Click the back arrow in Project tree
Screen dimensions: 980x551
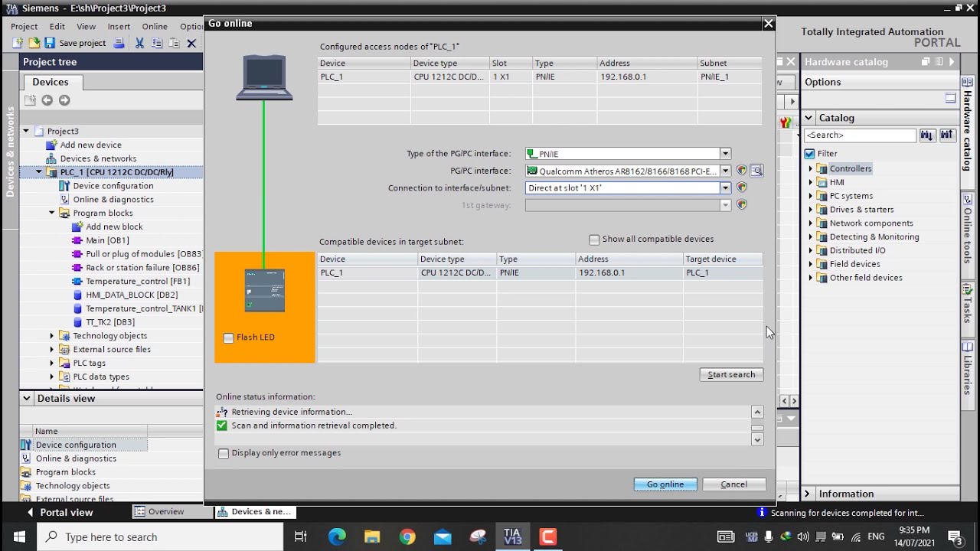47,100
